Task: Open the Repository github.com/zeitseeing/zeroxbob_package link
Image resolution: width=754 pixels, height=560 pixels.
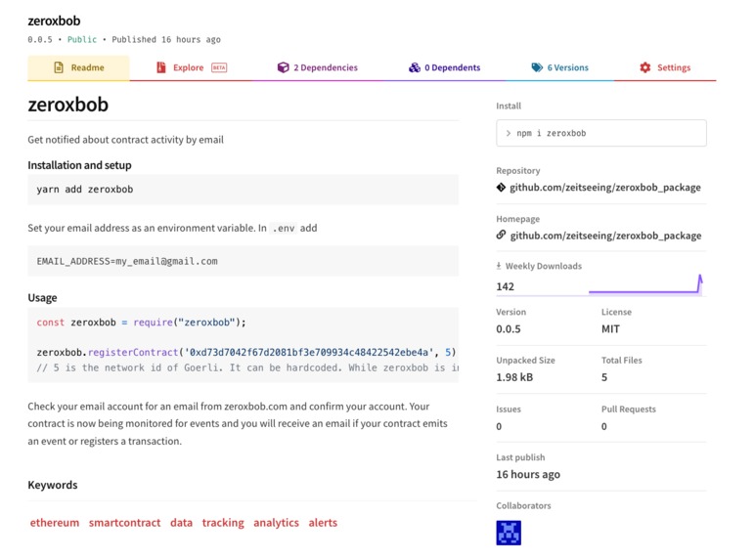Action: point(605,188)
